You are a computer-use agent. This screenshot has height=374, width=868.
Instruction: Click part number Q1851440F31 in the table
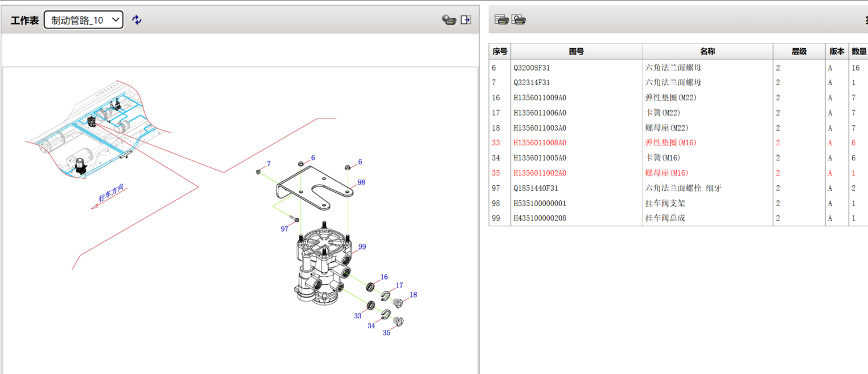(536, 188)
